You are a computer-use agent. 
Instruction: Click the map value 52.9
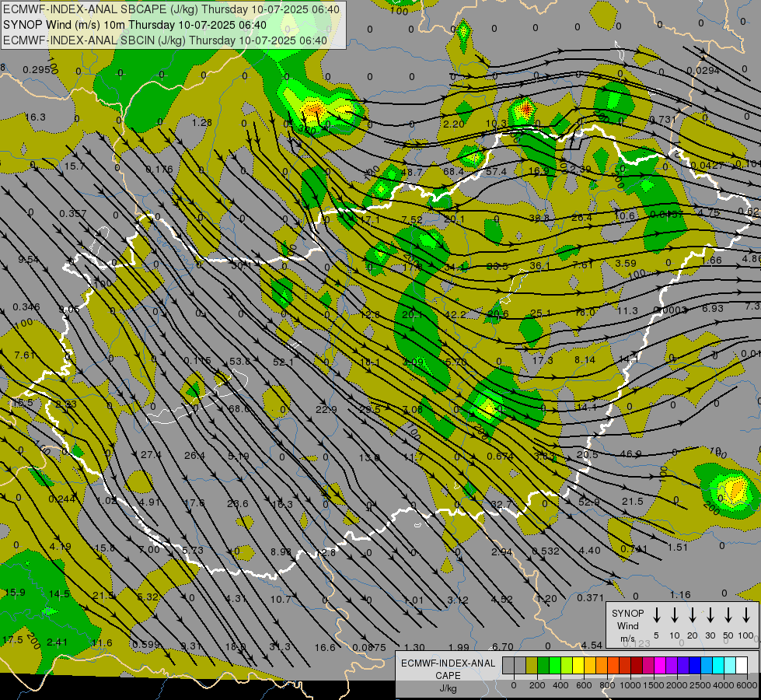(588, 502)
